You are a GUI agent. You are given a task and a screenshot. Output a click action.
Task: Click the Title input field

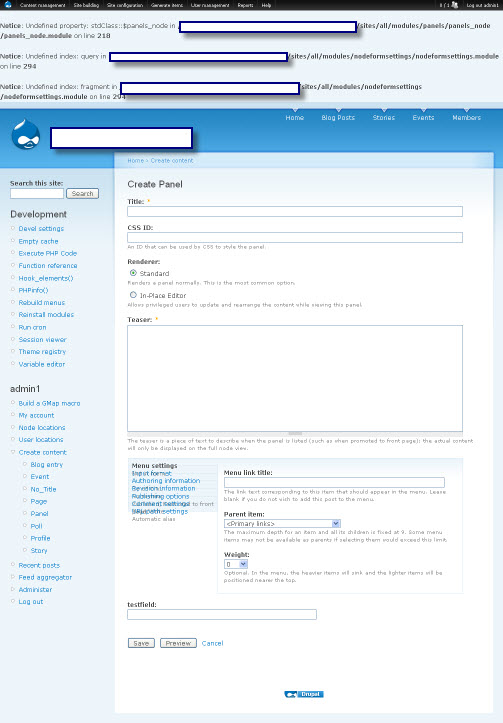click(295, 211)
